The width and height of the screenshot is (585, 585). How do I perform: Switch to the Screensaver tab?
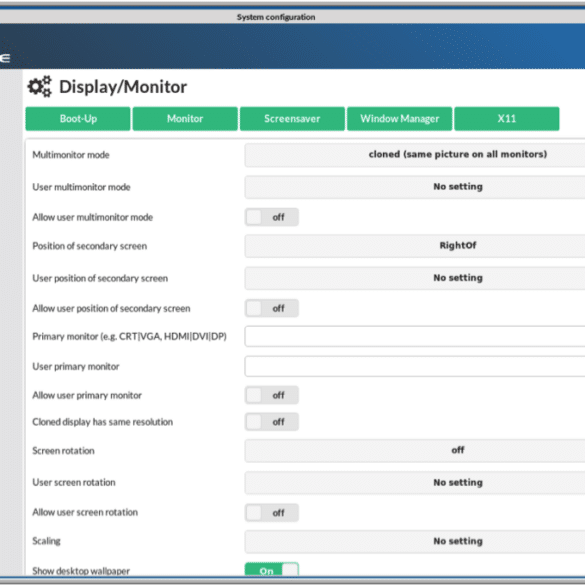pos(292,119)
